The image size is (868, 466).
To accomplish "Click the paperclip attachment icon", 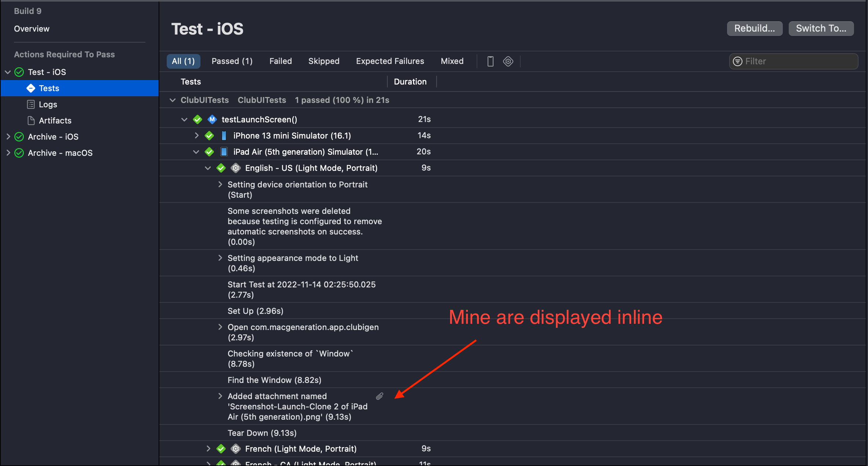I will [x=380, y=396].
